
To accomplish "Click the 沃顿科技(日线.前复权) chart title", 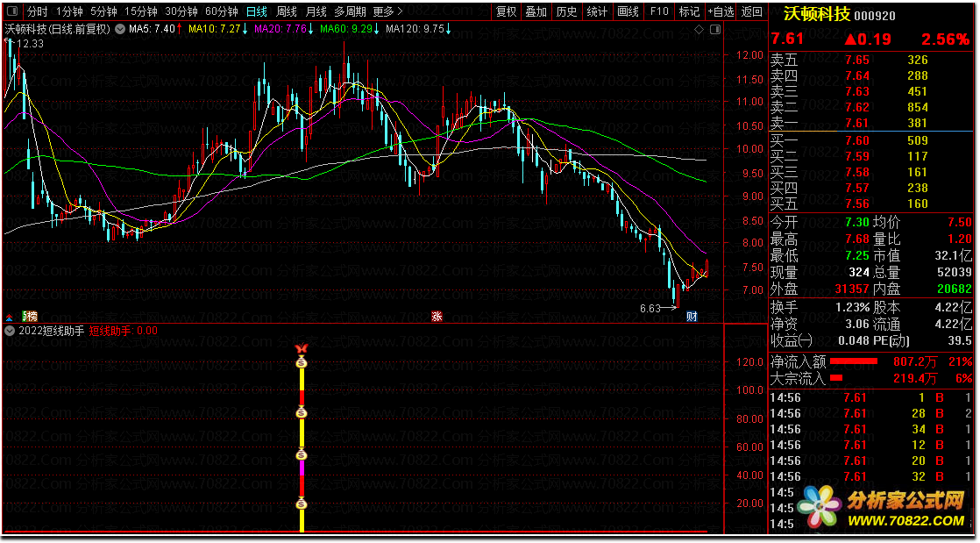I will pos(58,29).
